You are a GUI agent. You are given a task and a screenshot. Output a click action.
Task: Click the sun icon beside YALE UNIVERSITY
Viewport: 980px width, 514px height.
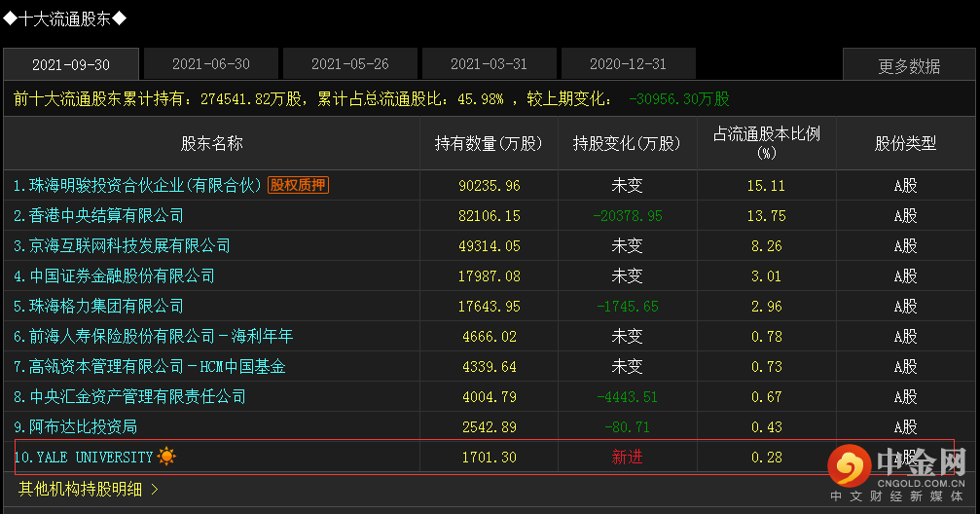pyautogui.click(x=166, y=457)
